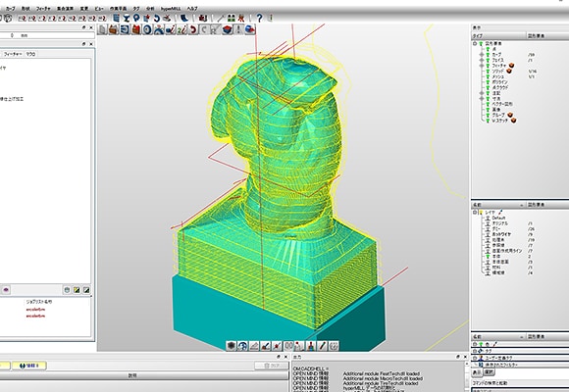Image resolution: width=569 pixels, height=392 pixels.
Task: Toggle visibility lamp for グループ entity type
Action: [489, 115]
